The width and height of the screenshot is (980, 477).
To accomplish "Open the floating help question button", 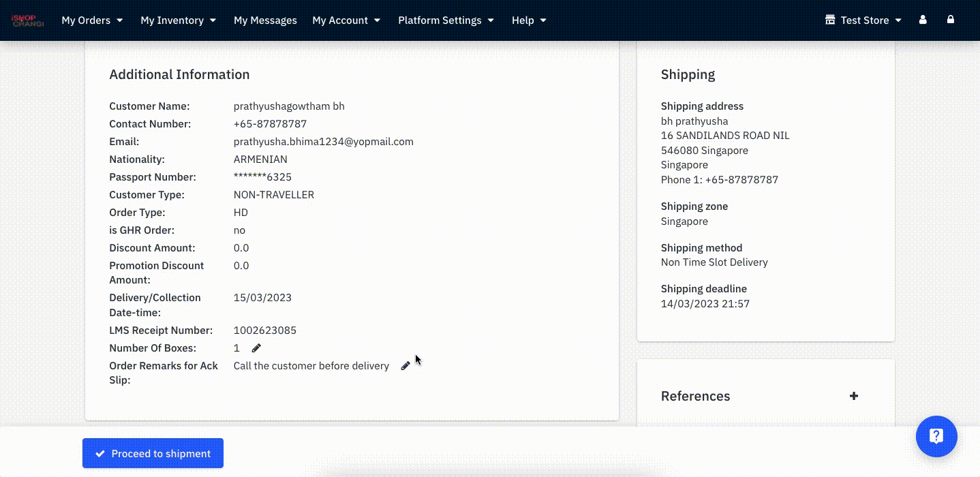I will click(x=936, y=436).
